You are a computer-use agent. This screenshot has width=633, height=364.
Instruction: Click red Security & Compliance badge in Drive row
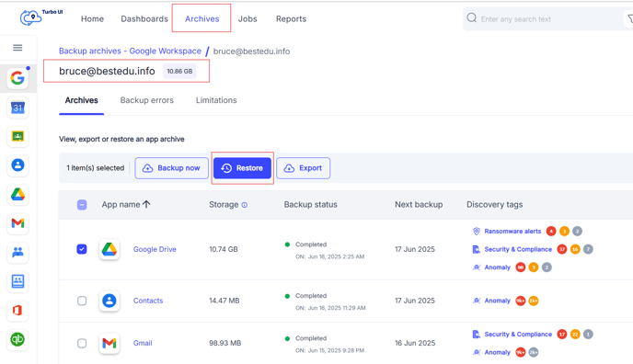pyautogui.click(x=562, y=249)
